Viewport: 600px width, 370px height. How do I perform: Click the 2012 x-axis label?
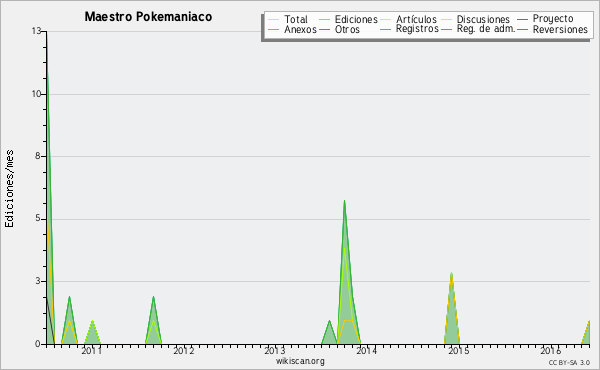click(x=184, y=350)
